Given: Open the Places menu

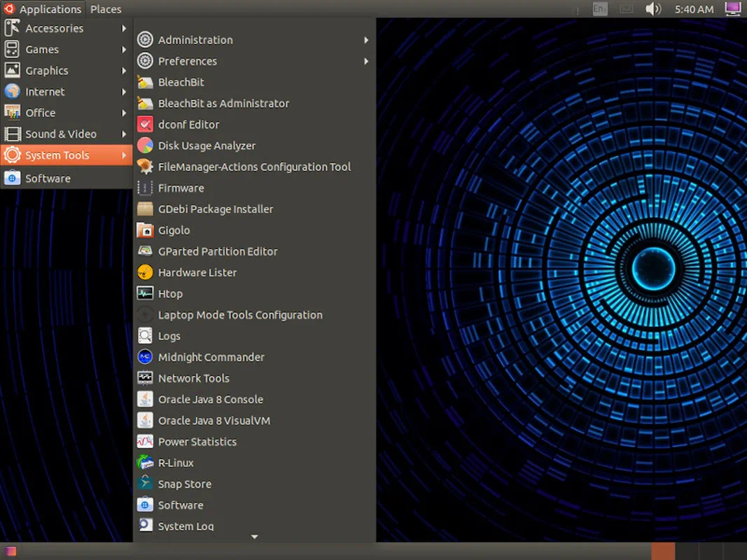Looking at the screenshot, I should coord(106,9).
